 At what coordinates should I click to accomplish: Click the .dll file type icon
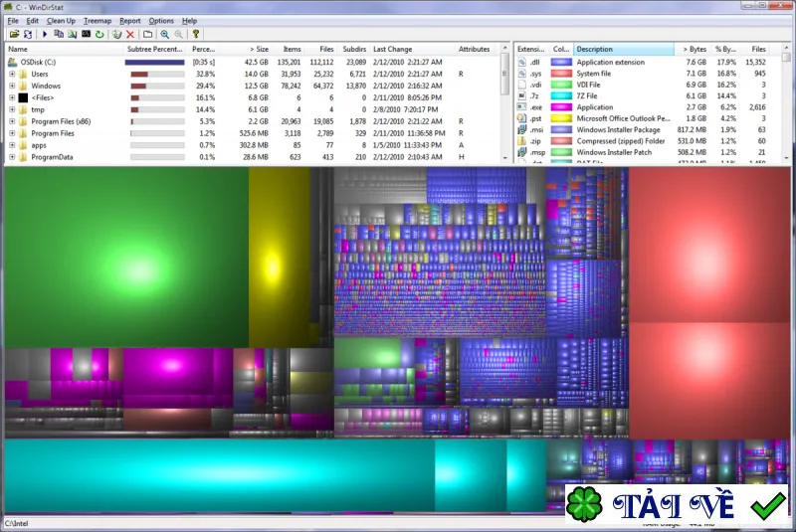(x=521, y=62)
